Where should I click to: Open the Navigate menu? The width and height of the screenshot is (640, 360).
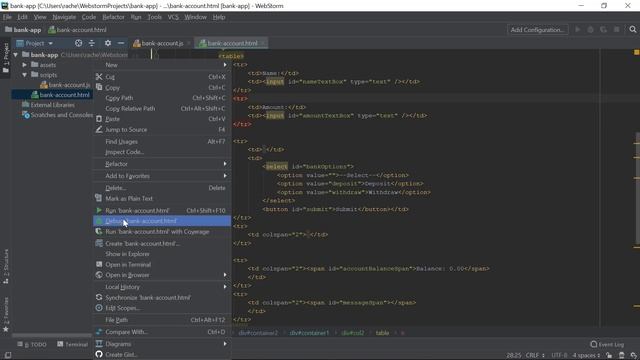[64, 17]
